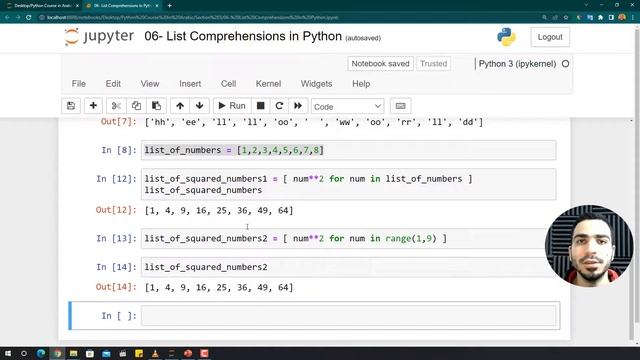640x360 pixels.
Task: Interrupt the kernel with stop icon
Action: point(260,106)
